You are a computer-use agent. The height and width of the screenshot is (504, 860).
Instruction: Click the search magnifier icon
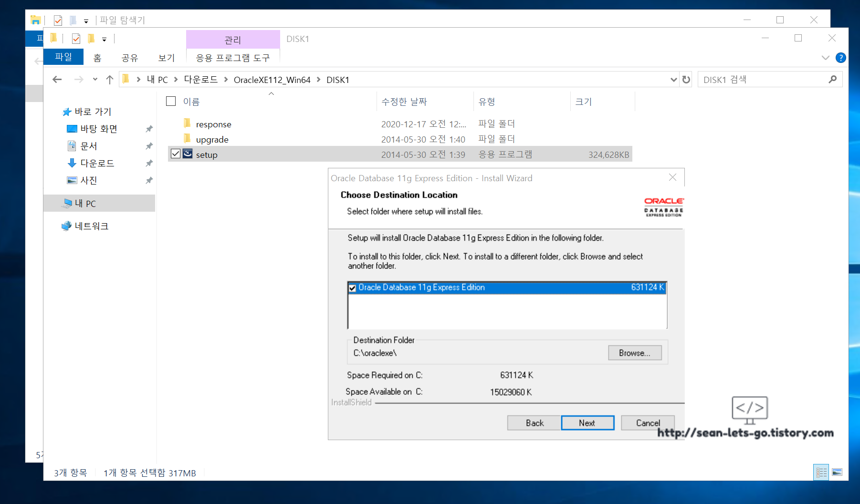click(833, 80)
